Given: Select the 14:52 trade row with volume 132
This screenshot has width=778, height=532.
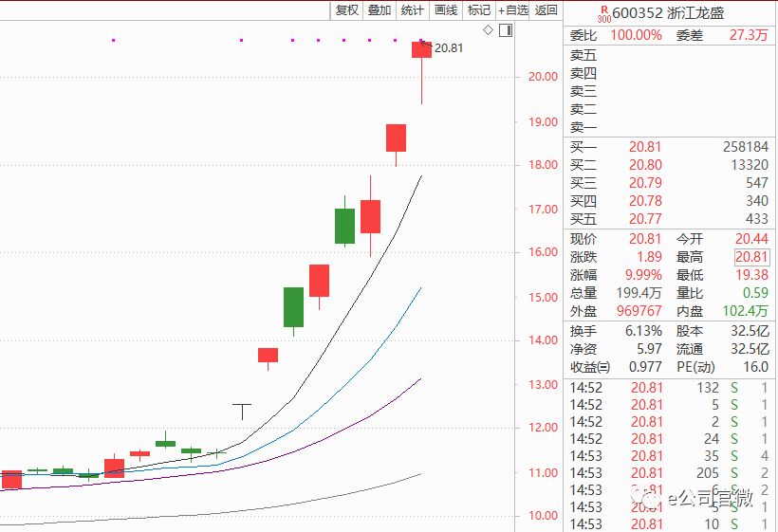Looking at the screenshot, I should point(669,388).
